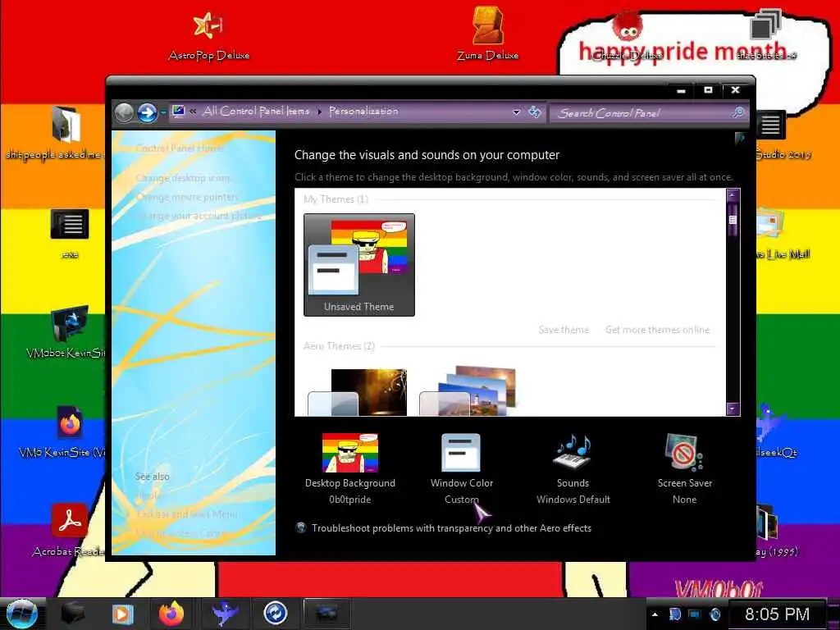
Task: Launch Firefox from the taskbar
Action: coord(171,614)
